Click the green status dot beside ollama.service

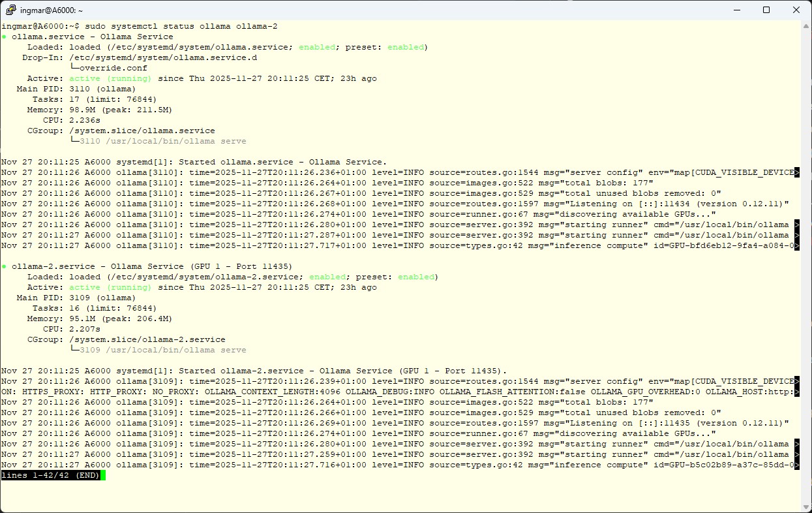[x=4, y=37]
